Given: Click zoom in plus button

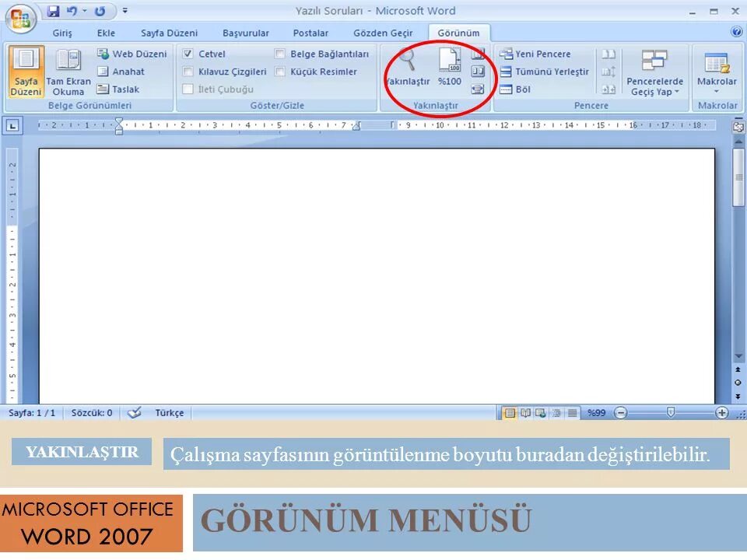Looking at the screenshot, I should point(722,413).
